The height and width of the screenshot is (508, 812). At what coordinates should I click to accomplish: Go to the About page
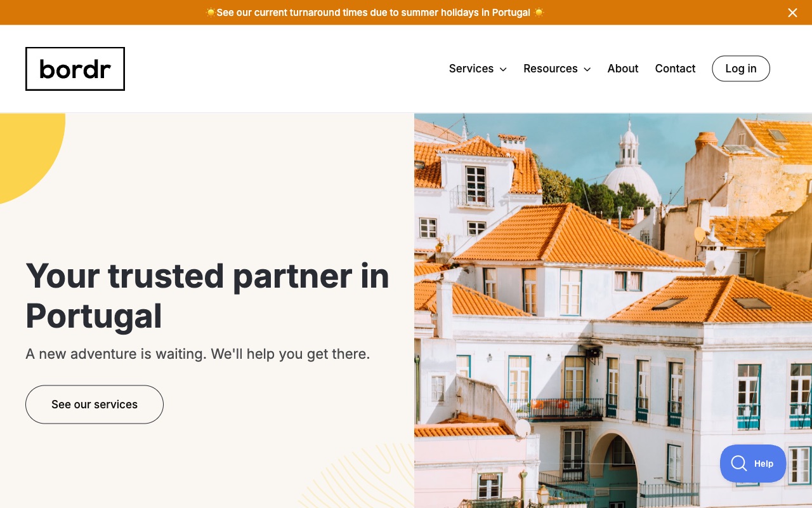coord(623,69)
